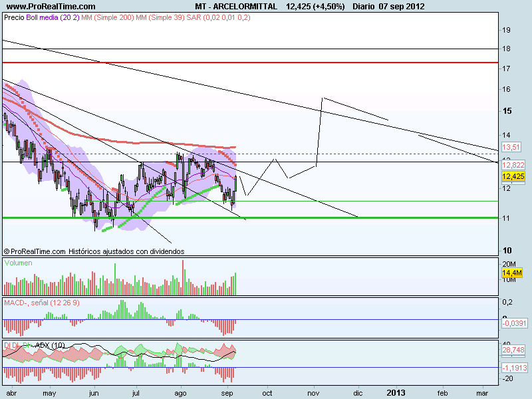Click the abr month on time axis
This screenshot has width=532, height=399.
pos(11,393)
